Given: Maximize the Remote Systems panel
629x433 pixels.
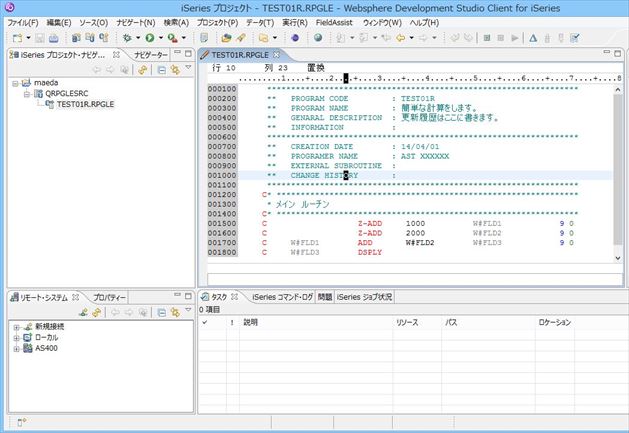Looking at the screenshot, I should [188, 296].
